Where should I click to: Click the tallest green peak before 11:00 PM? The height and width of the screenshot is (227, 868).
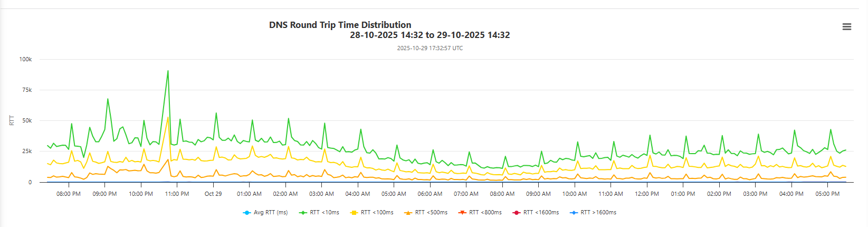pyautogui.click(x=168, y=71)
